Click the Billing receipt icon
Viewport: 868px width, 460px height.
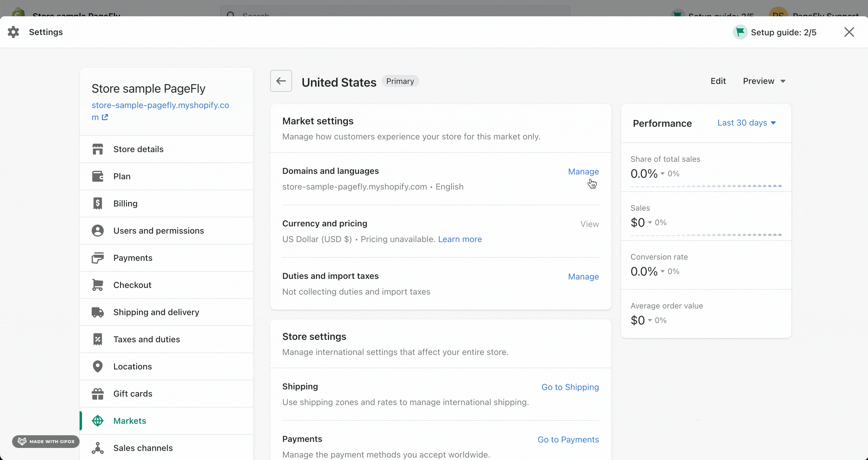(x=98, y=203)
